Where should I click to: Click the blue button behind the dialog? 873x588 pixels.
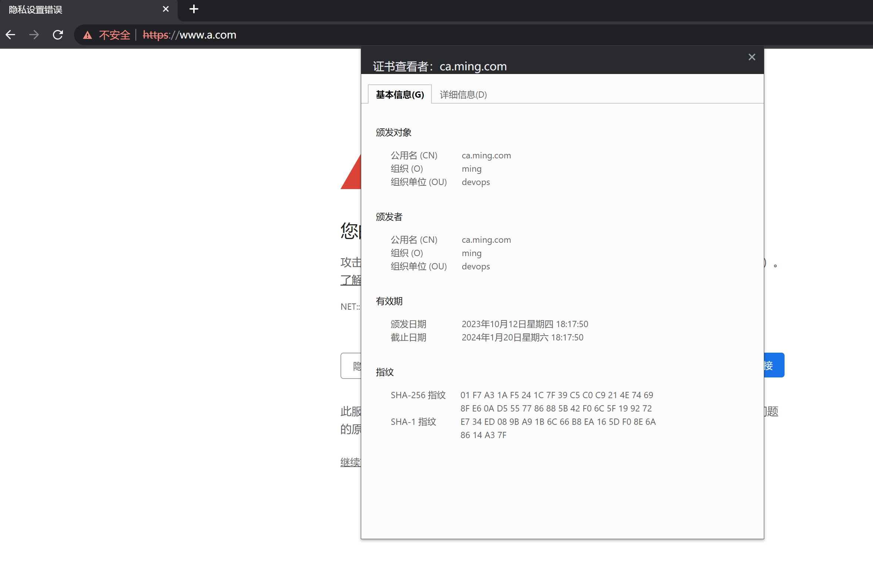click(773, 365)
